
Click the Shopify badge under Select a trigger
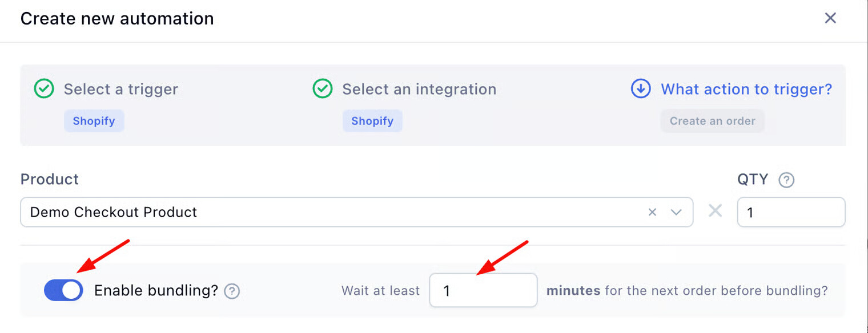(94, 121)
